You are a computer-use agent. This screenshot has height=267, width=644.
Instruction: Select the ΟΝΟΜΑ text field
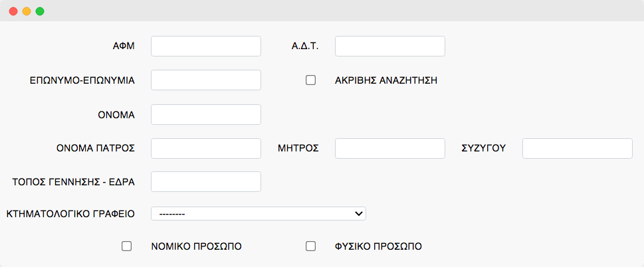[x=206, y=114]
